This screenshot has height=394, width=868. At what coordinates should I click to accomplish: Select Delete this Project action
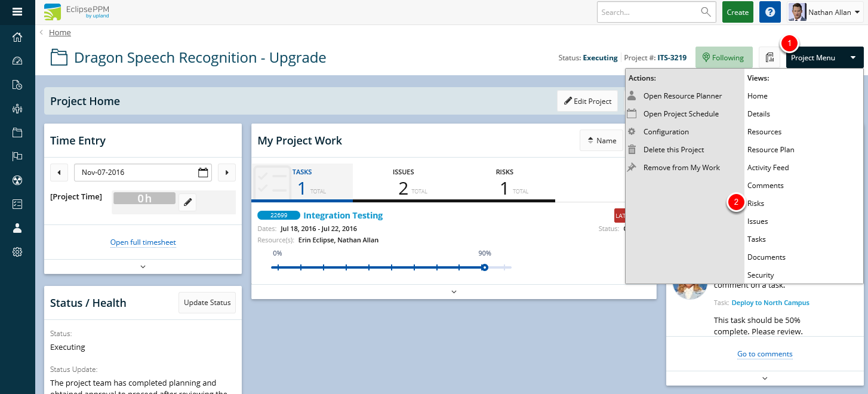tap(674, 150)
